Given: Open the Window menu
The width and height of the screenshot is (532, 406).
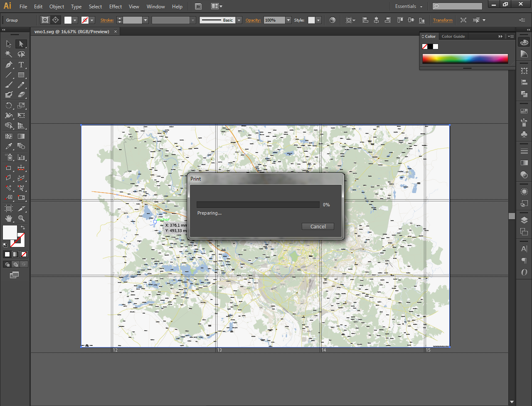Looking at the screenshot, I should 155,6.
